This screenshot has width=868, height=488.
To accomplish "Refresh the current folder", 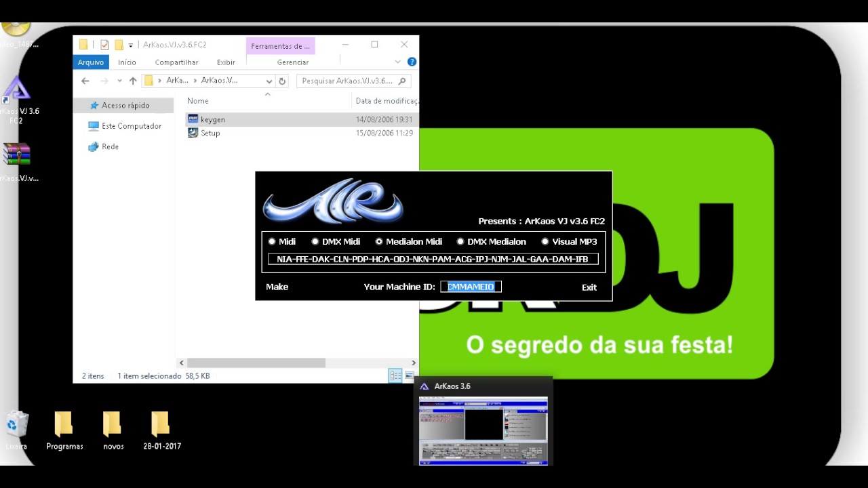I will (282, 81).
